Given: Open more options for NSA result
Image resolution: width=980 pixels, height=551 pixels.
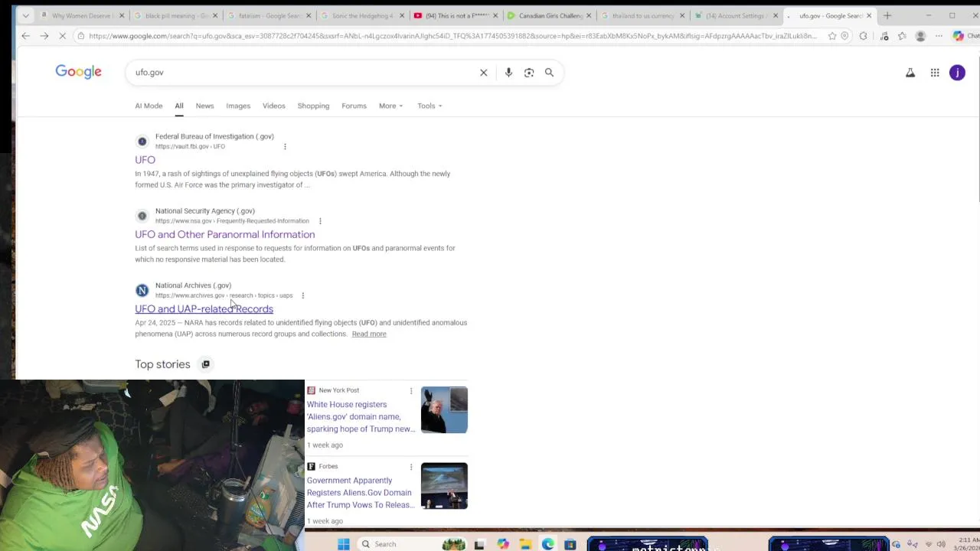Looking at the screenshot, I should point(320,221).
